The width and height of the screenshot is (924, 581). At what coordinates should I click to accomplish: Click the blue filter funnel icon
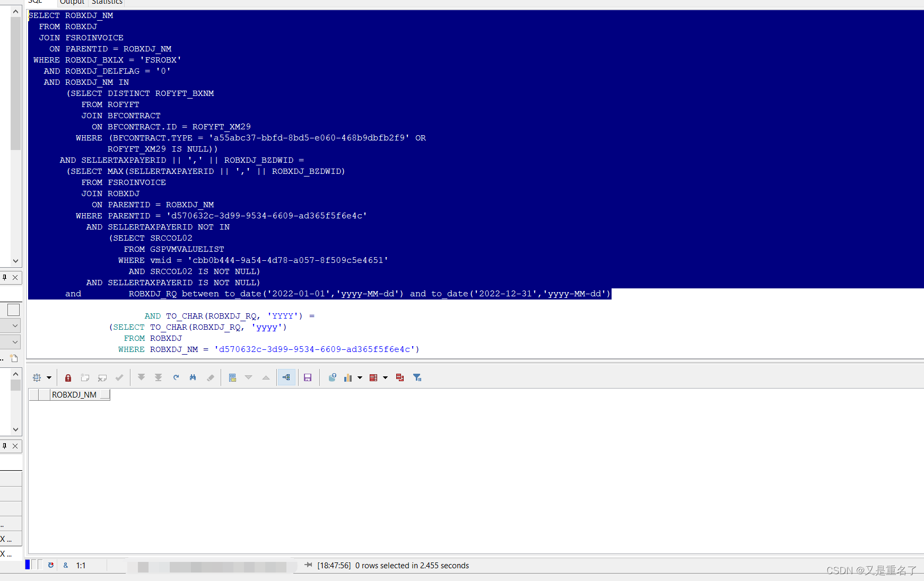(x=417, y=377)
